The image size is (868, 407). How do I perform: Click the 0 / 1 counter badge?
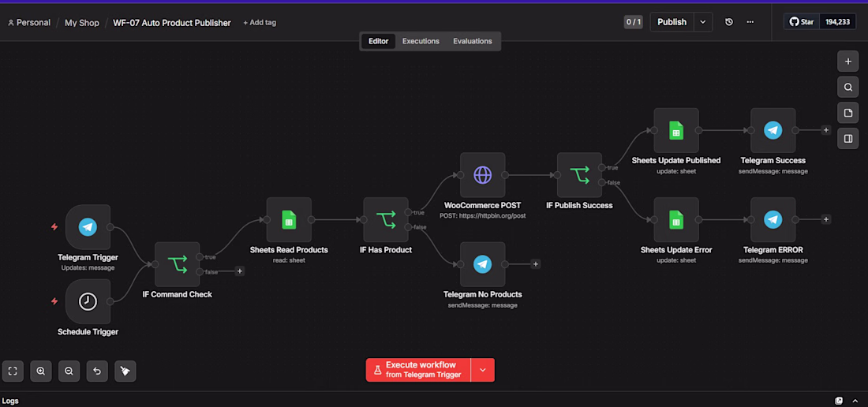coord(634,22)
